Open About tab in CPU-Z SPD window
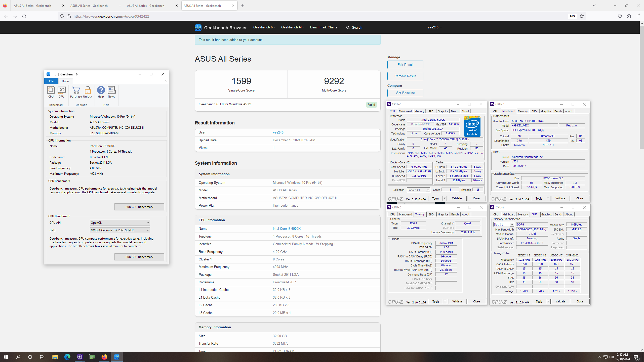Viewport: 644px width, 362px height. pyautogui.click(x=569, y=214)
